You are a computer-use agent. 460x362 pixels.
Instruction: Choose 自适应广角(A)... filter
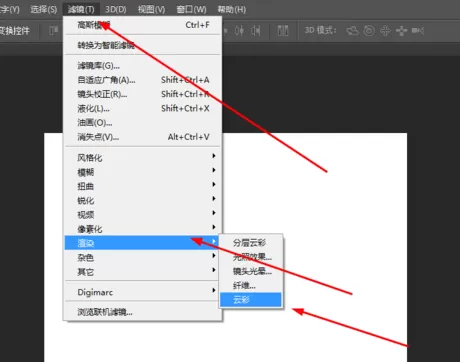[x=143, y=80]
